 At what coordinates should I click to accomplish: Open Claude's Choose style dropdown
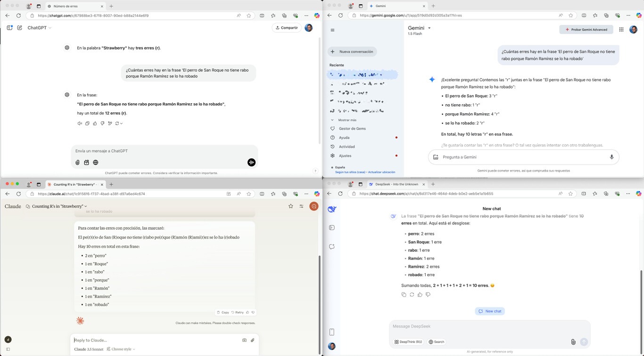121,349
